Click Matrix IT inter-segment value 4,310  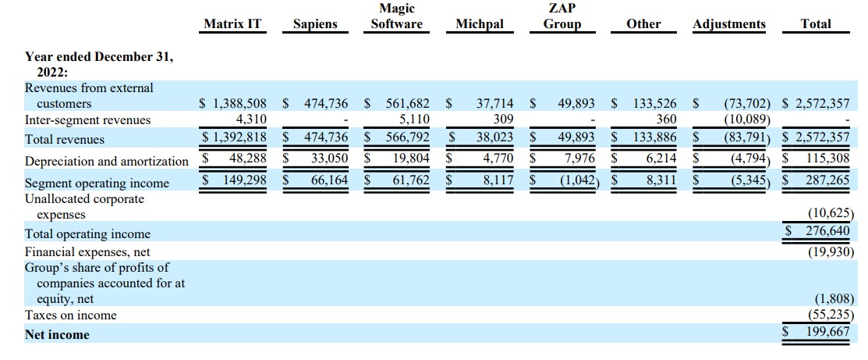click(x=251, y=119)
